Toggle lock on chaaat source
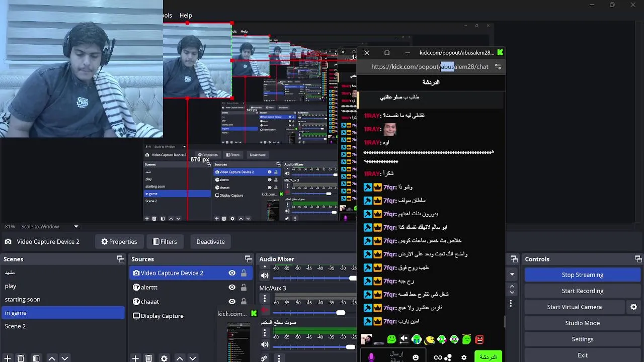Screen dimensions: 644x362 (x=244, y=302)
